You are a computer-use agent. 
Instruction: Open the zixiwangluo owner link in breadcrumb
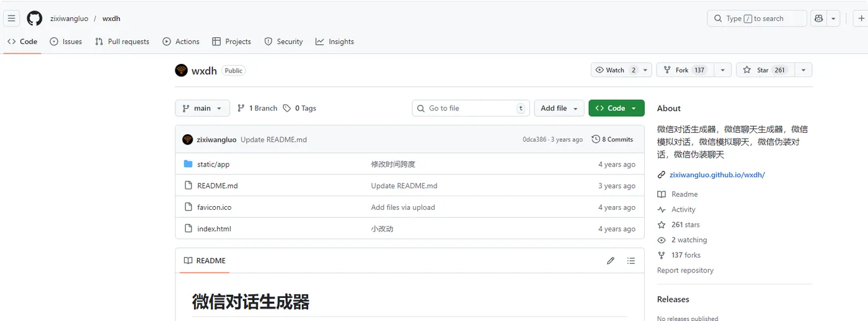69,19
